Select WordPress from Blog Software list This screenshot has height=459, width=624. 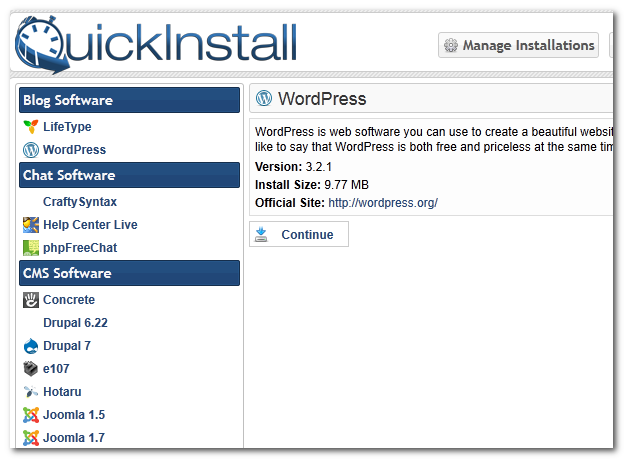coord(74,150)
